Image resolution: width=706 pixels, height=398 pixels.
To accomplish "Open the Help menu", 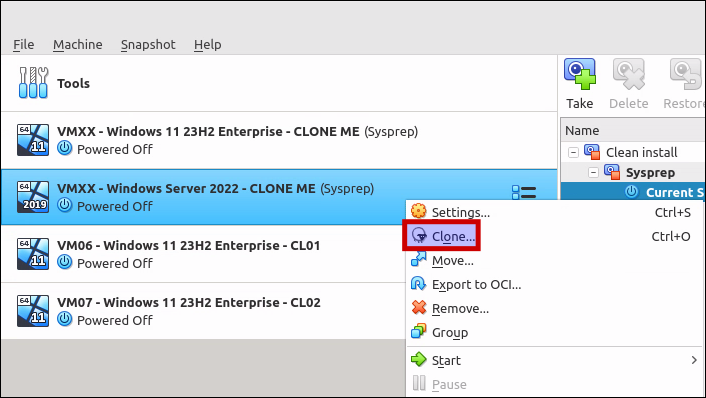I will [208, 45].
